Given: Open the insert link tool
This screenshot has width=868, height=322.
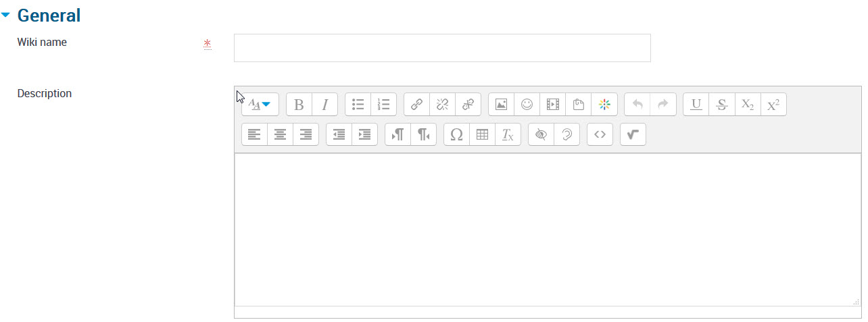Looking at the screenshot, I should [x=417, y=105].
